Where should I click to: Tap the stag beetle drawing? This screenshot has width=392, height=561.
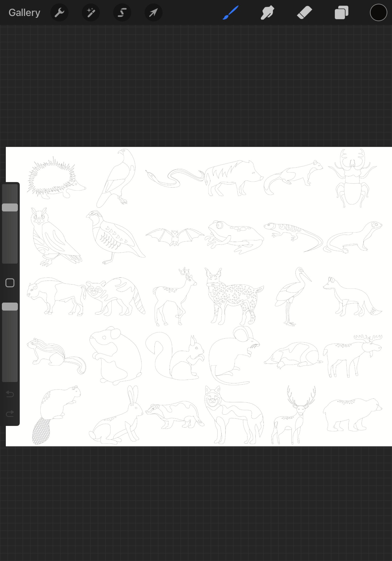pos(352,178)
